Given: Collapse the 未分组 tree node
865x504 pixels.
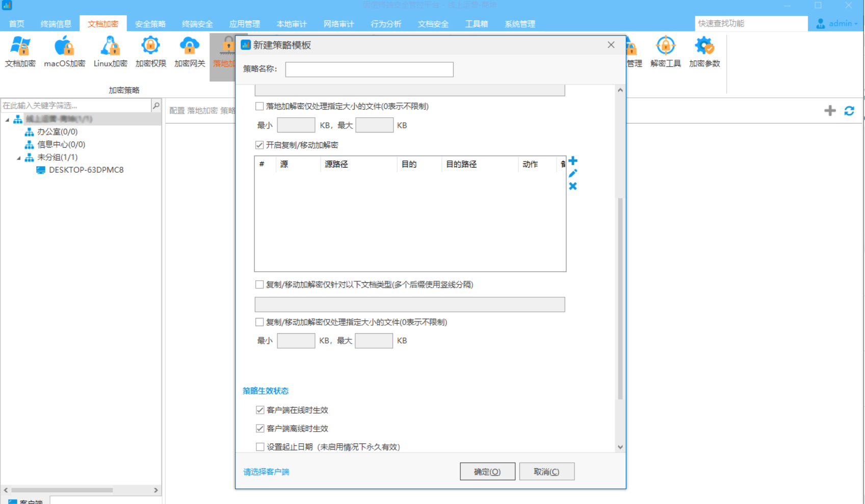Looking at the screenshot, I should pyautogui.click(x=19, y=157).
